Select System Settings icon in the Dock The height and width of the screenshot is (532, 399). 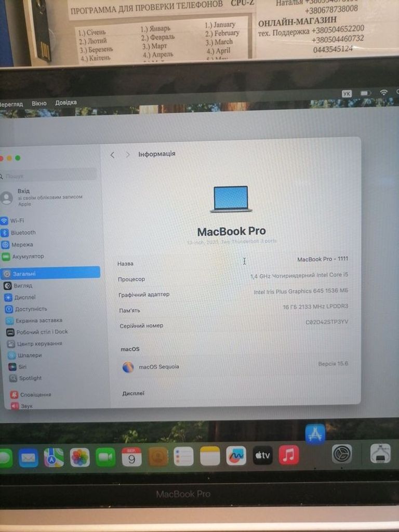pyautogui.click(x=342, y=454)
